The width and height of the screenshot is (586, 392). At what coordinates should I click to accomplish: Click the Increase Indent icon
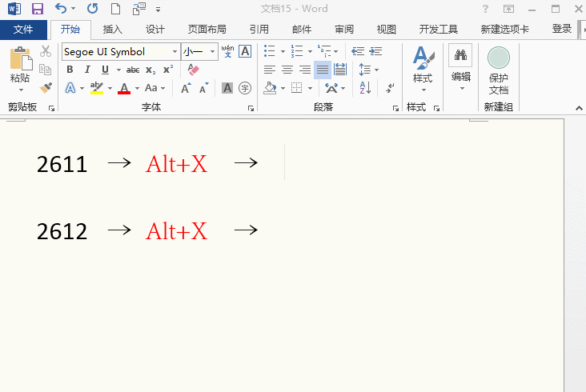[375, 52]
